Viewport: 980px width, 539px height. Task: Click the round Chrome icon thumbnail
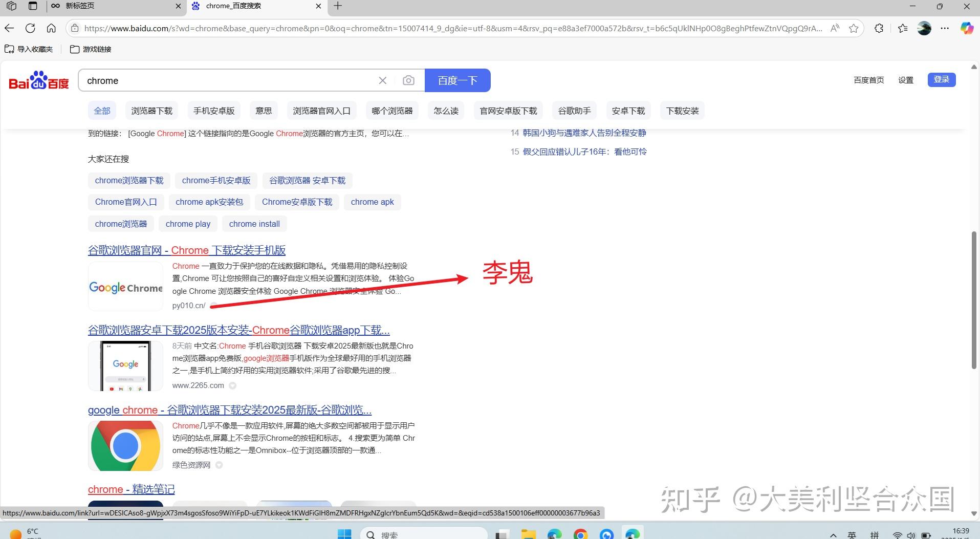point(125,446)
